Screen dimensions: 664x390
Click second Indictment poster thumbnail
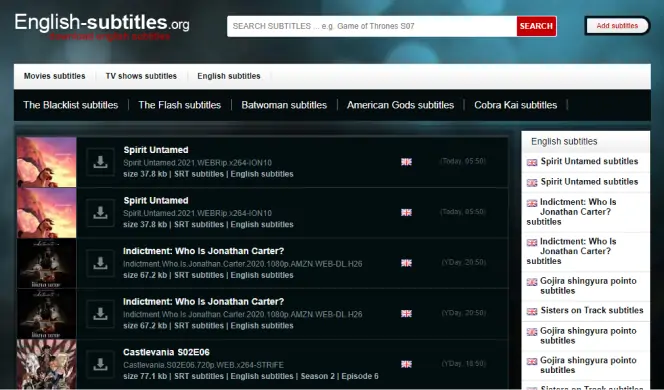point(47,314)
